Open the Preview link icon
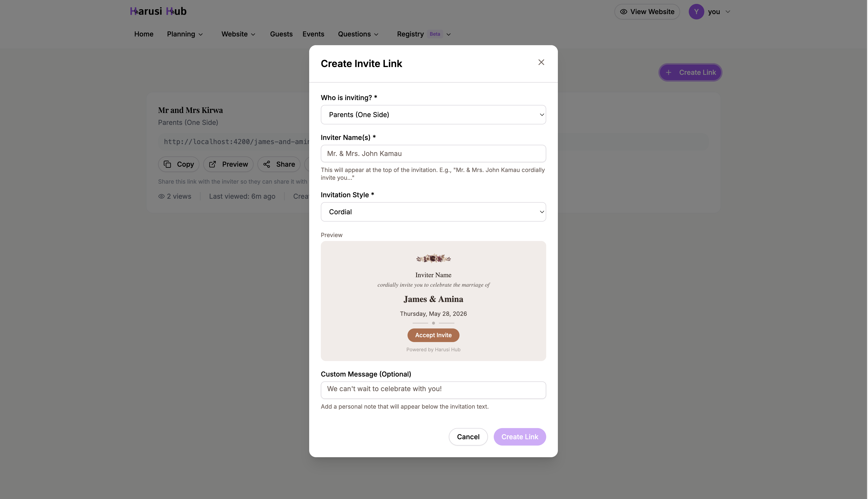The image size is (868, 499). click(x=212, y=164)
